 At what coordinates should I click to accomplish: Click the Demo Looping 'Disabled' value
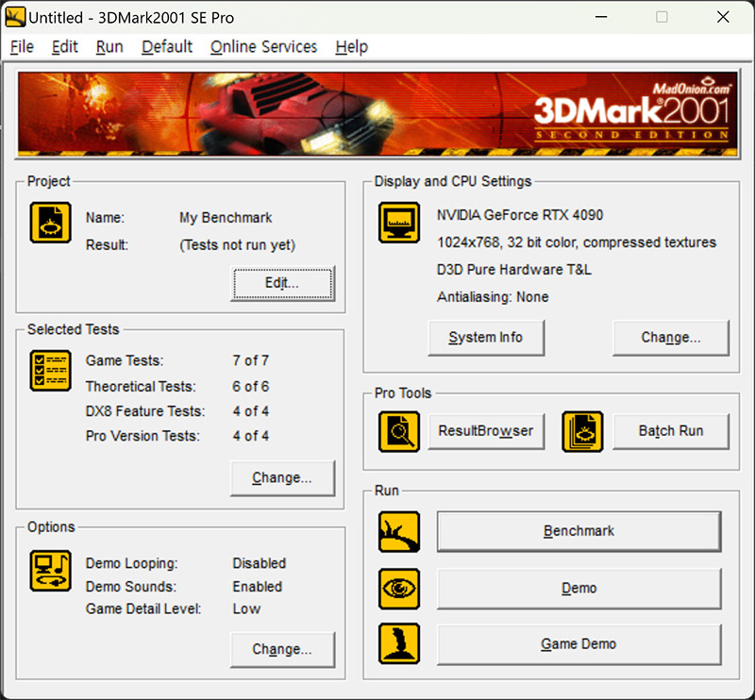(x=259, y=563)
